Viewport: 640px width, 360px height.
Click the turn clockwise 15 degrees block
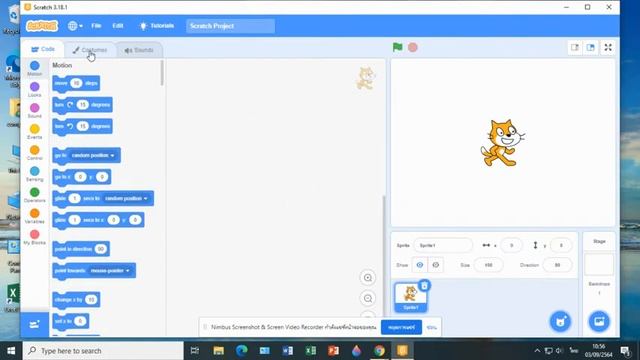click(x=82, y=105)
